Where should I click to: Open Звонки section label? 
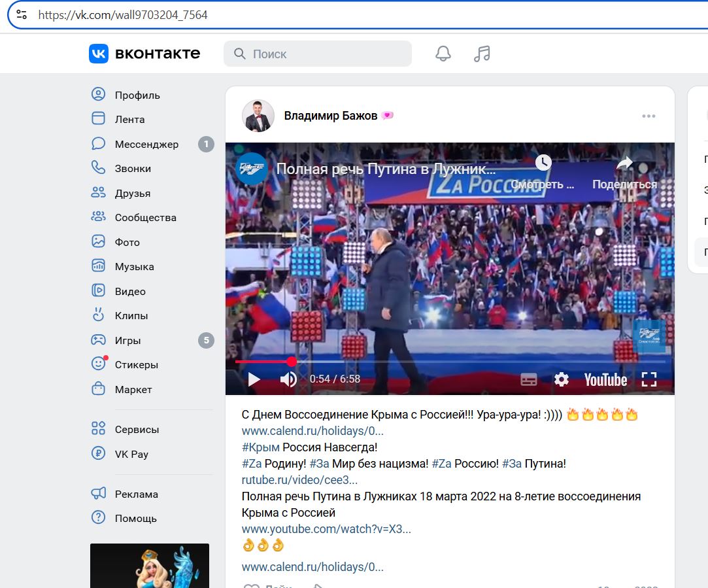tap(133, 169)
